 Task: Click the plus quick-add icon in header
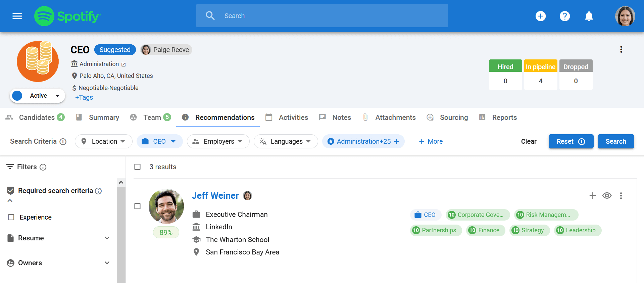[540, 16]
